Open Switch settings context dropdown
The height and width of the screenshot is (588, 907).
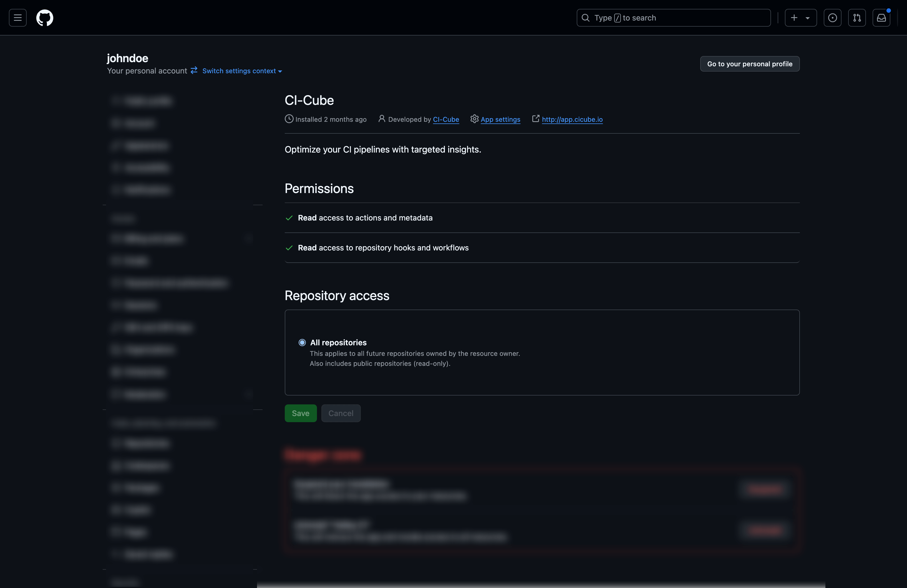(242, 71)
